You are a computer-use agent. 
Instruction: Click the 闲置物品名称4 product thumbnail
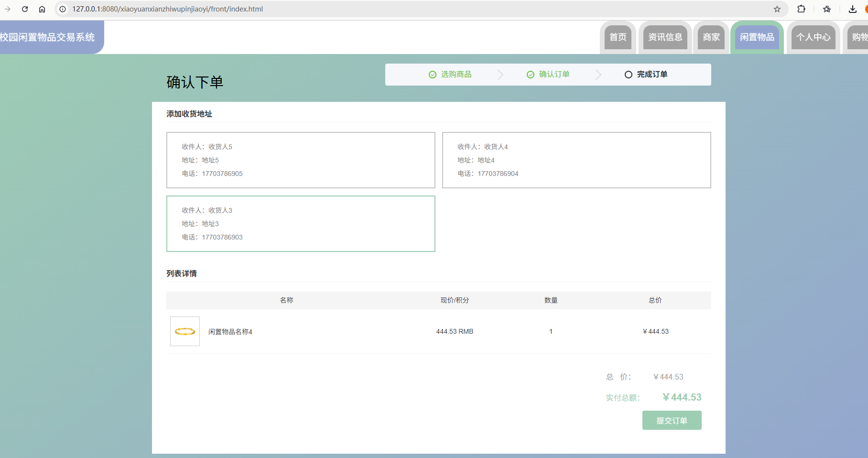(184, 331)
